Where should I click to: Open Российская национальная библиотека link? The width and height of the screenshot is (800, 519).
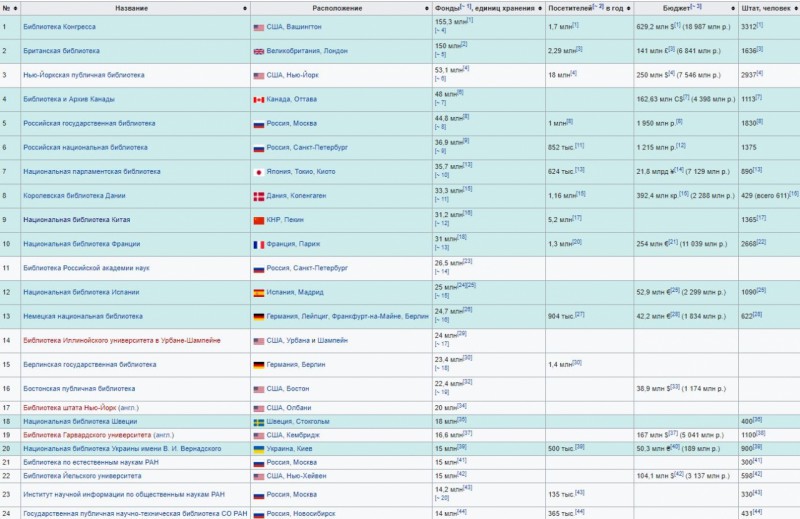pos(85,147)
